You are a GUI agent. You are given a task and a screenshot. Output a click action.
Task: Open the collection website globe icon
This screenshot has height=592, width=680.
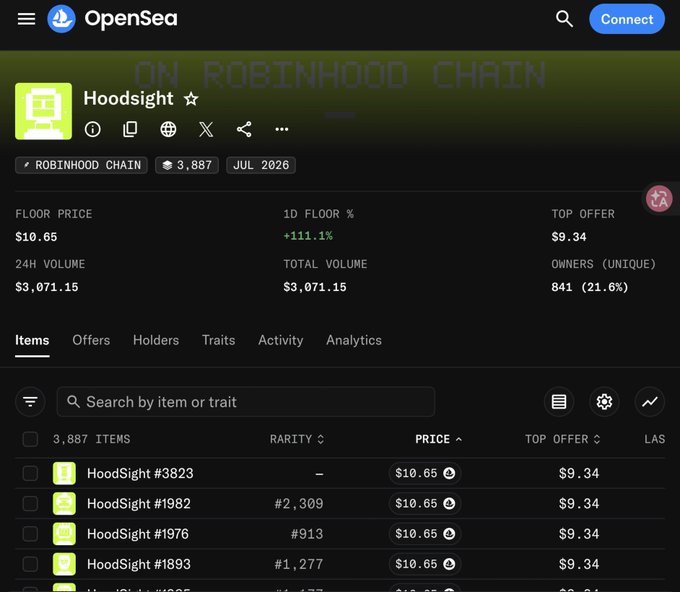point(168,129)
